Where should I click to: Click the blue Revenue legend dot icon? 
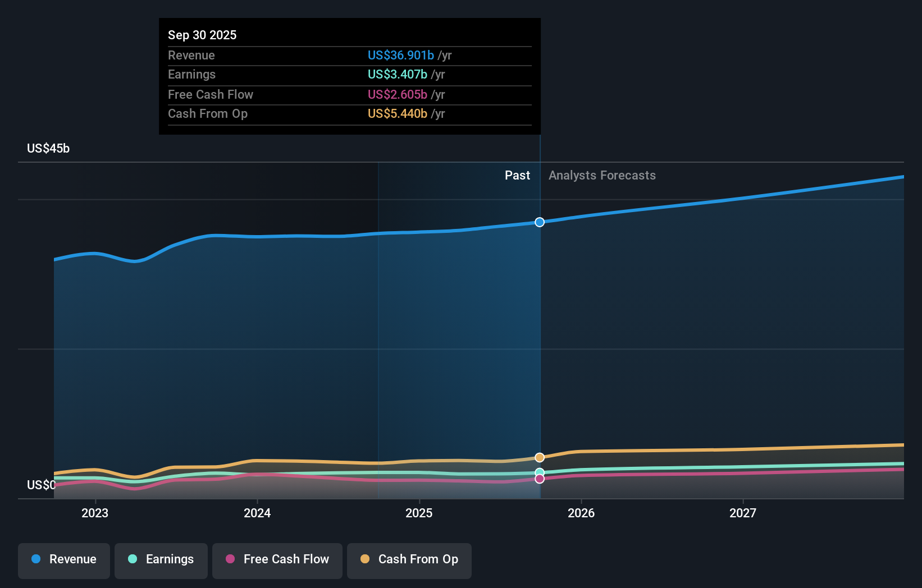[35, 559]
